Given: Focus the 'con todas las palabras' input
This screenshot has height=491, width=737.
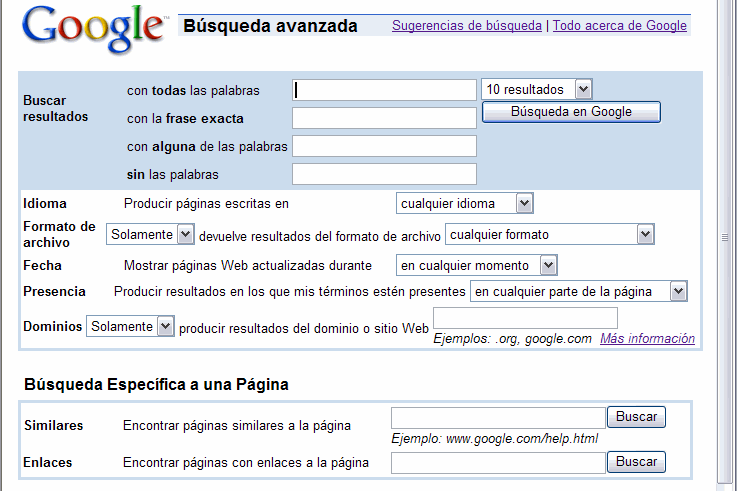Looking at the screenshot, I should click(384, 90).
